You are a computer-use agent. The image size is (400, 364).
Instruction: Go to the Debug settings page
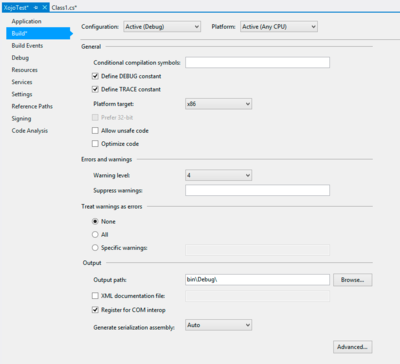coord(20,58)
